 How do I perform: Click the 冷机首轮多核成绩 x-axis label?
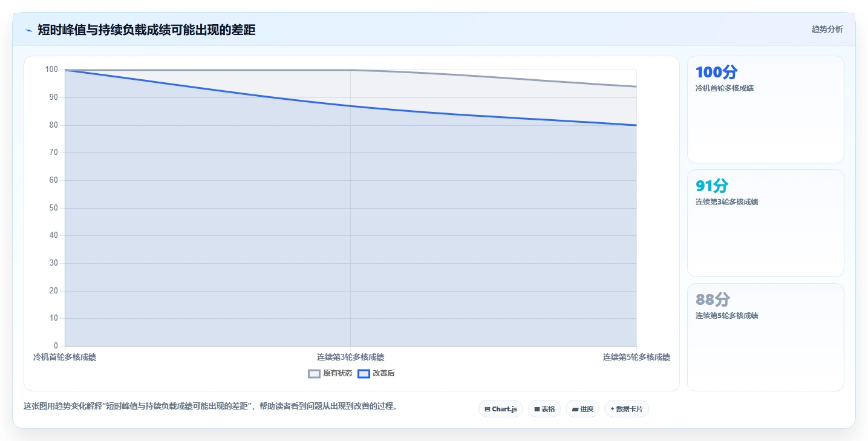65,358
